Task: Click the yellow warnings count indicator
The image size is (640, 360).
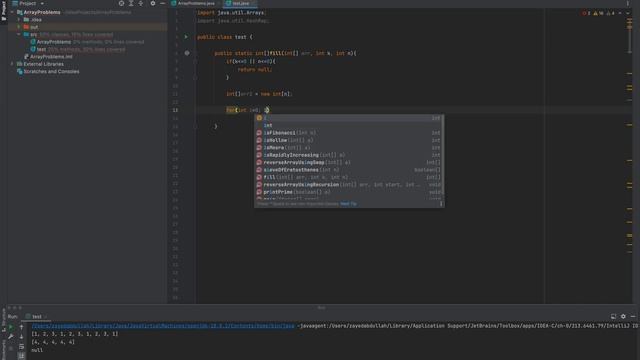Action: pos(598,13)
